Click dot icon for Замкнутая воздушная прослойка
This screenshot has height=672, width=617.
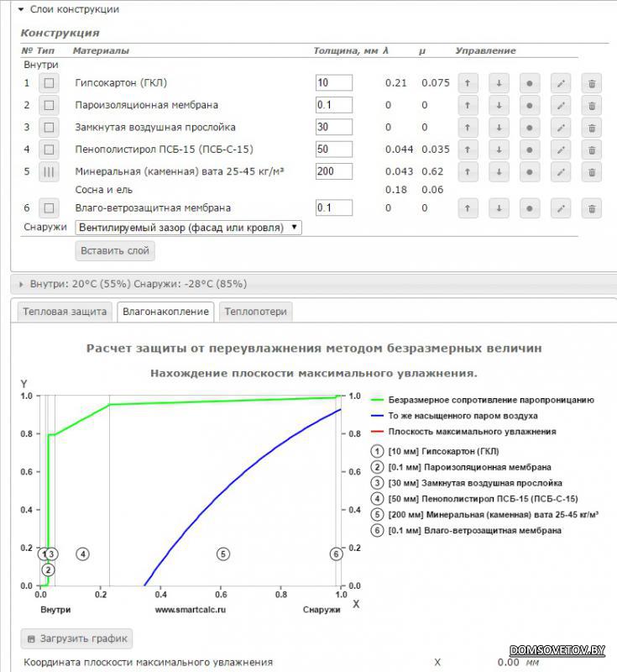[x=530, y=128]
